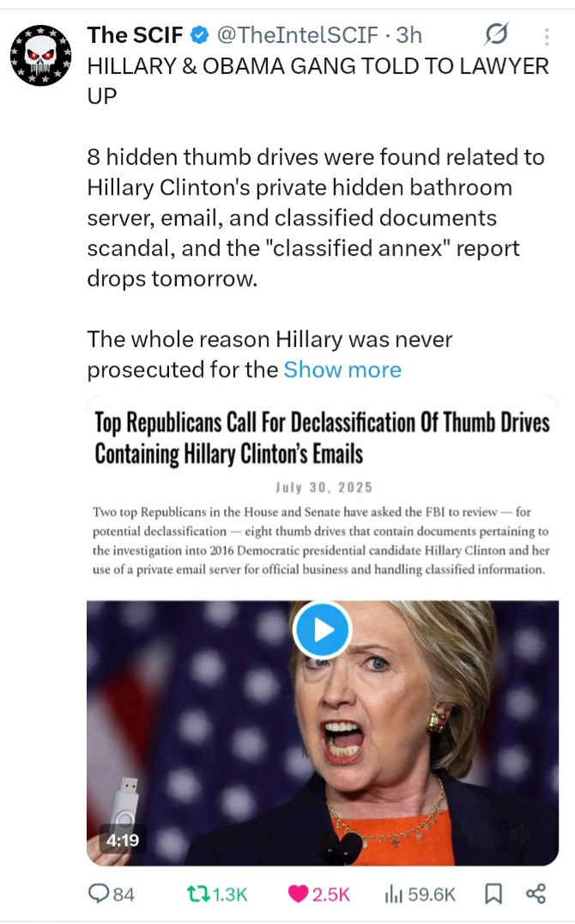Click the blue verified badge
Image resolution: width=575 pixels, height=924 pixels.
(x=200, y=35)
